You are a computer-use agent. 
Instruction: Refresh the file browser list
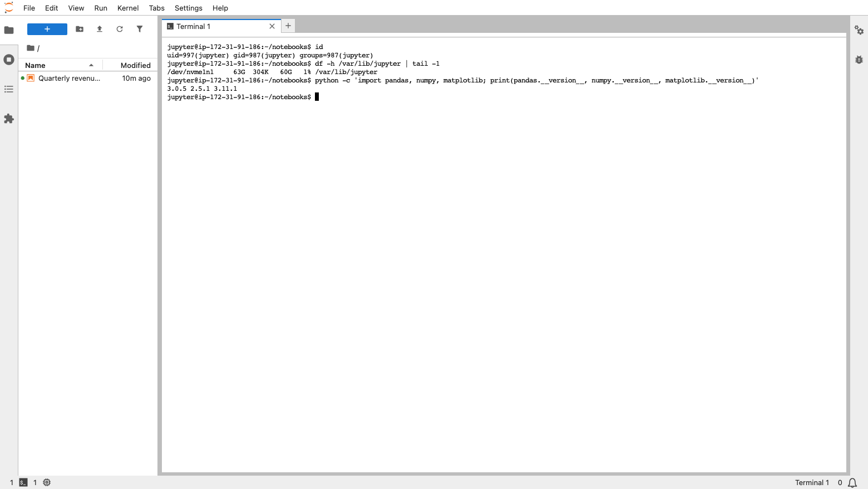[120, 29]
